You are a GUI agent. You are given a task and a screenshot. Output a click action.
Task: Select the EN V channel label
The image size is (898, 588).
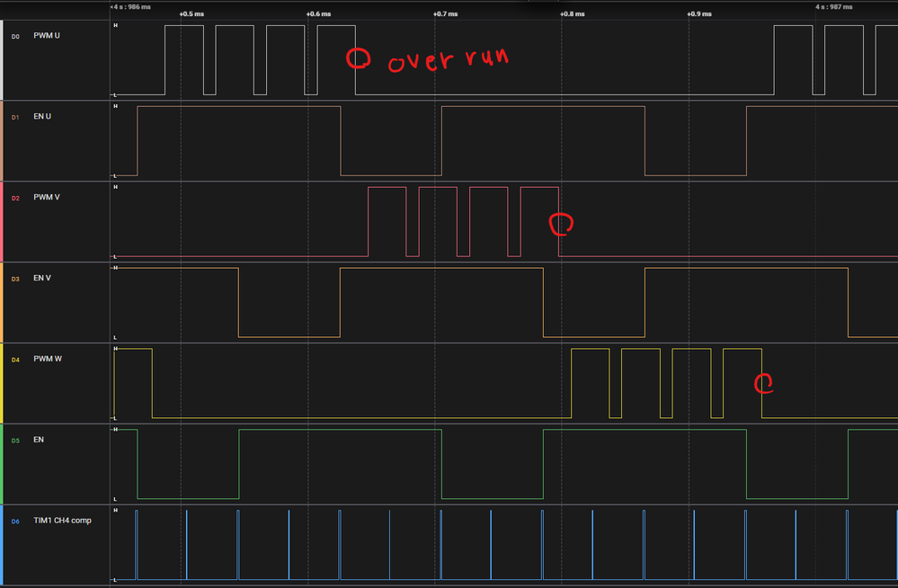(x=42, y=278)
